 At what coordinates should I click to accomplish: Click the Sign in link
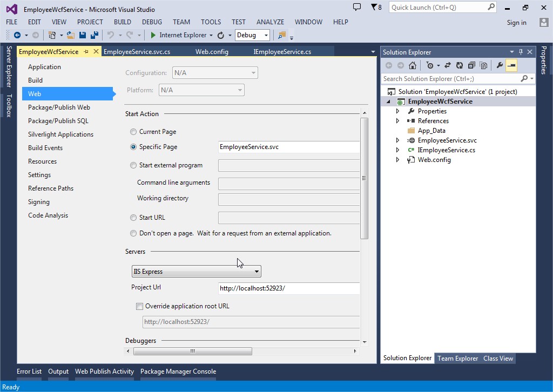(x=516, y=22)
